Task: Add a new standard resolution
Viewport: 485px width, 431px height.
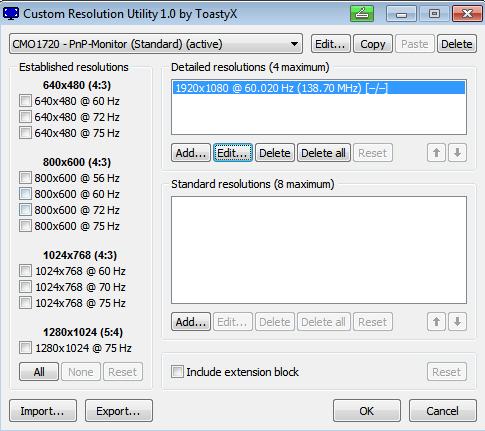Action: pyautogui.click(x=191, y=322)
